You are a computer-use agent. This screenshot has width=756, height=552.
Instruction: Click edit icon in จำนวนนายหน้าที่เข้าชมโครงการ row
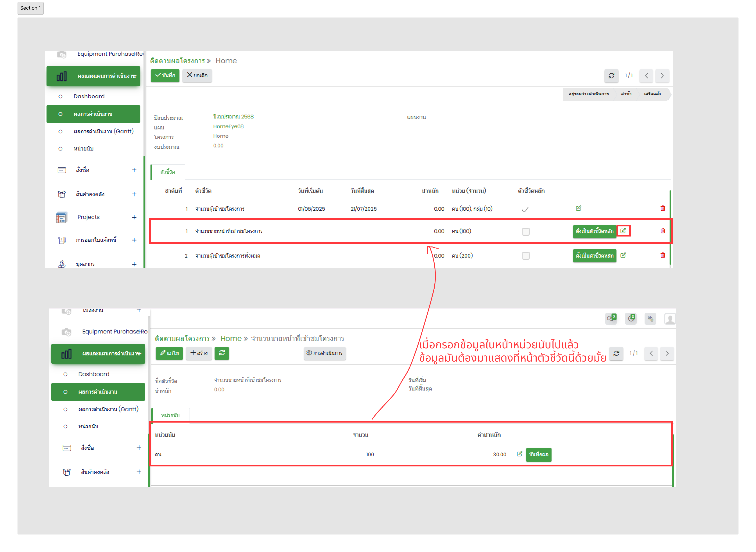(623, 231)
